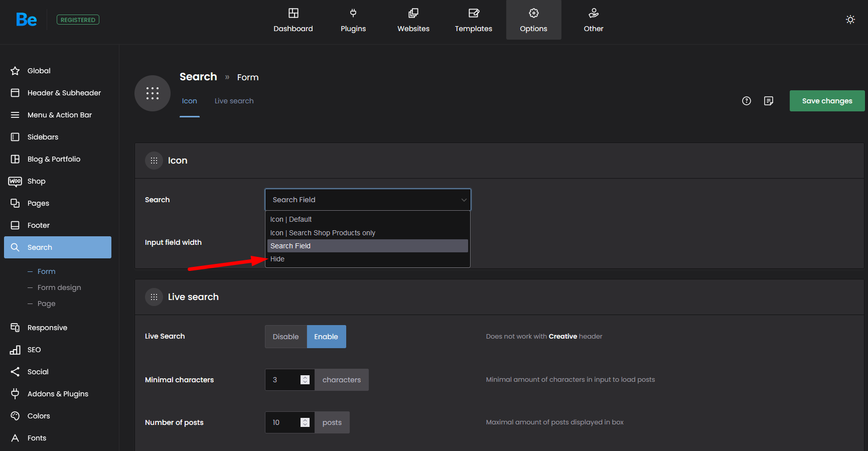
Task: Open the help question mark icon
Action: 747,101
